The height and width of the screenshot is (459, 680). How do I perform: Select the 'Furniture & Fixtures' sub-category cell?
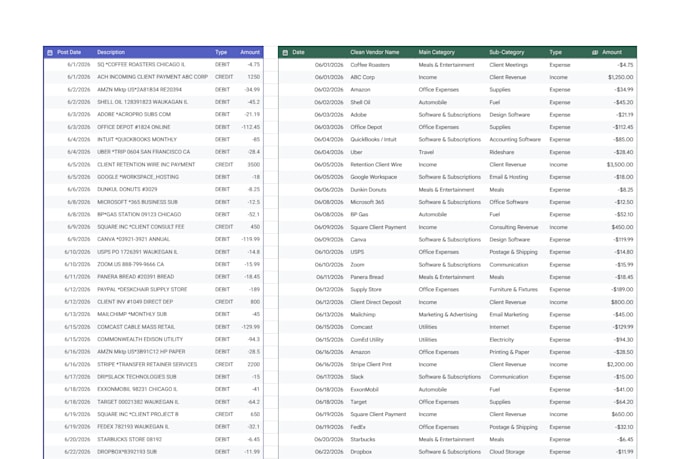tap(513, 289)
